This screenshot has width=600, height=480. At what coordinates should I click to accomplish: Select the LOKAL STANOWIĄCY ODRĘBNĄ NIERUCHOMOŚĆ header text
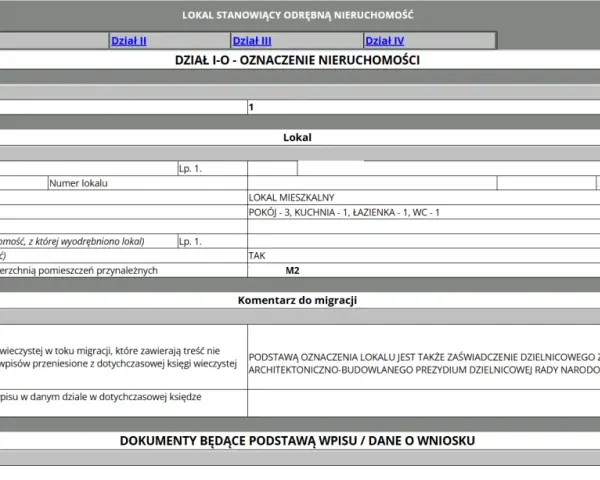pyautogui.click(x=298, y=15)
